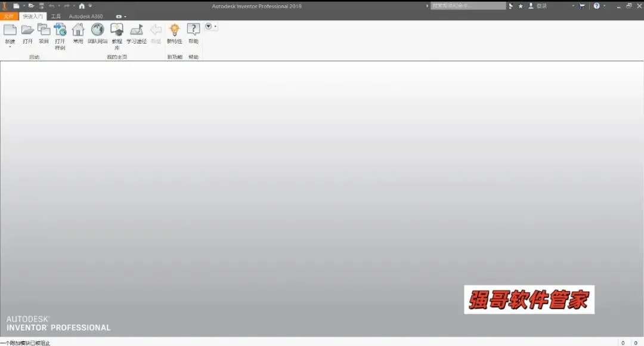Click status bar text 一个附加模块已被阻止
Viewport: 644px width, 346px height.
[x=25, y=342]
